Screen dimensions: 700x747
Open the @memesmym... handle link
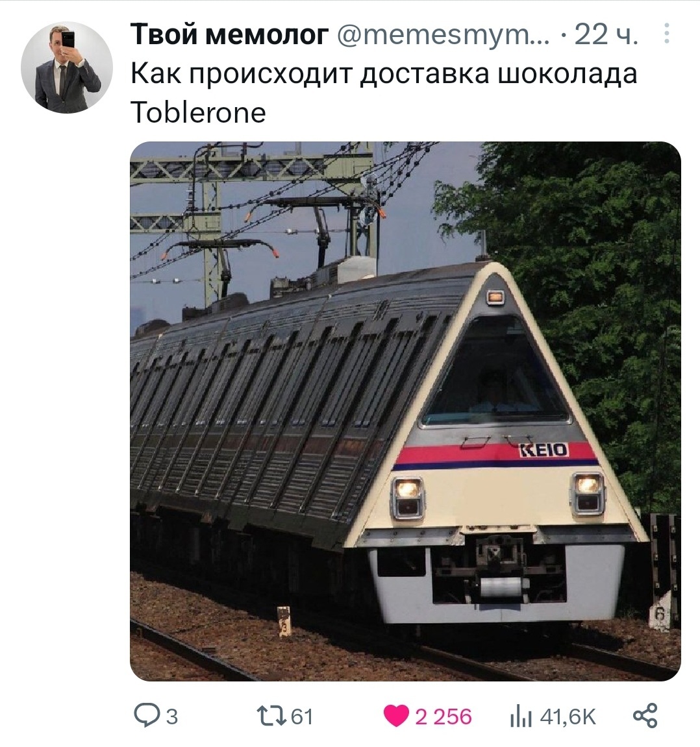443,34
